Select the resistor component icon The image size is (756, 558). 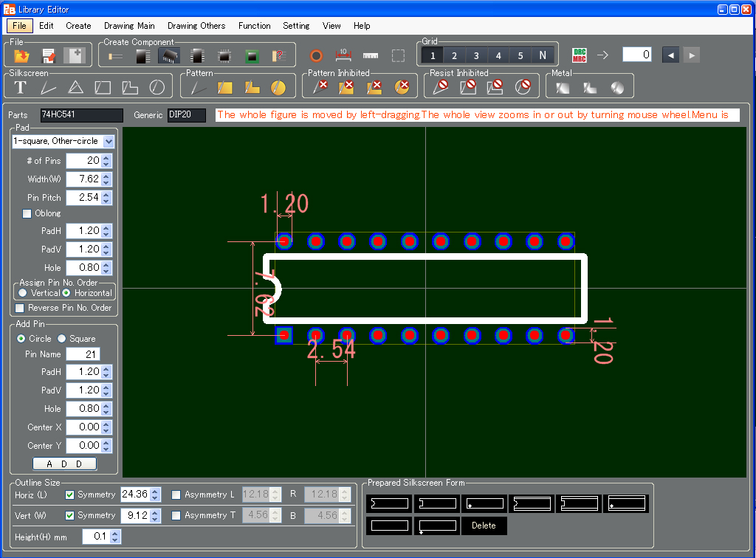pos(116,56)
